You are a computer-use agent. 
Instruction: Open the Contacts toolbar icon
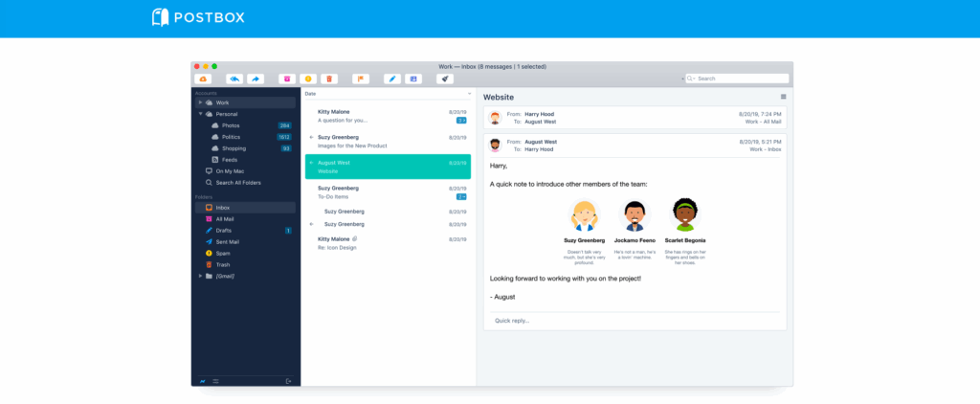click(412, 79)
